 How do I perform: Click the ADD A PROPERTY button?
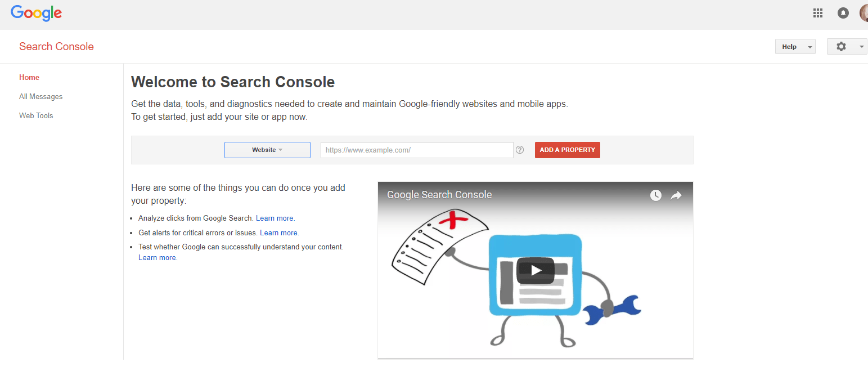point(567,150)
